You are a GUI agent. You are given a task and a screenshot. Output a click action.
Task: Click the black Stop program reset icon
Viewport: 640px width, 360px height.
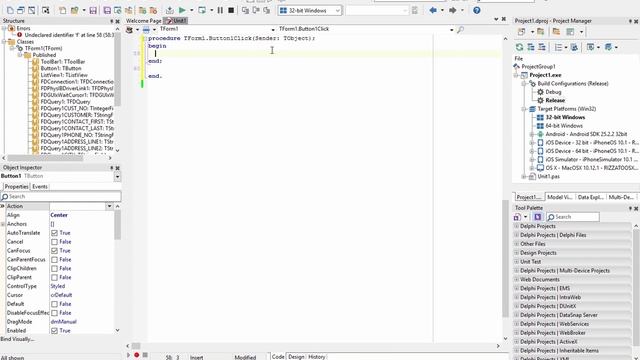coord(231,10)
